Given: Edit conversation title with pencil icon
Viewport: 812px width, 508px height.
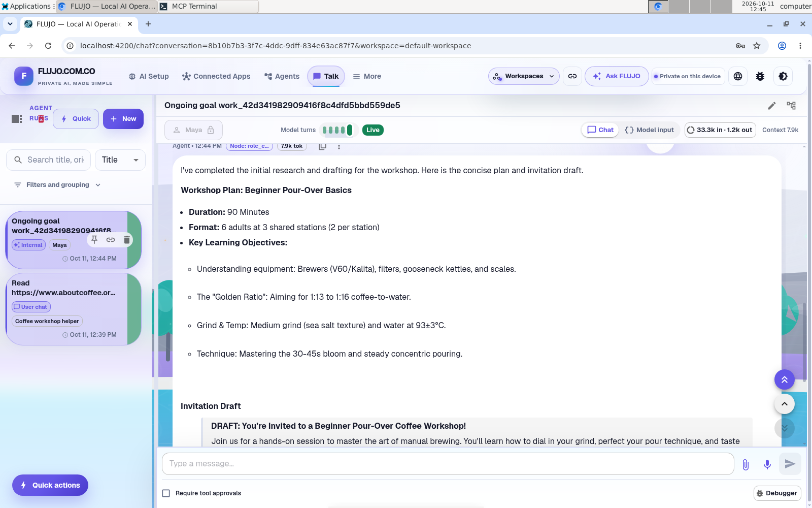Looking at the screenshot, I should [x=772, y=106].
